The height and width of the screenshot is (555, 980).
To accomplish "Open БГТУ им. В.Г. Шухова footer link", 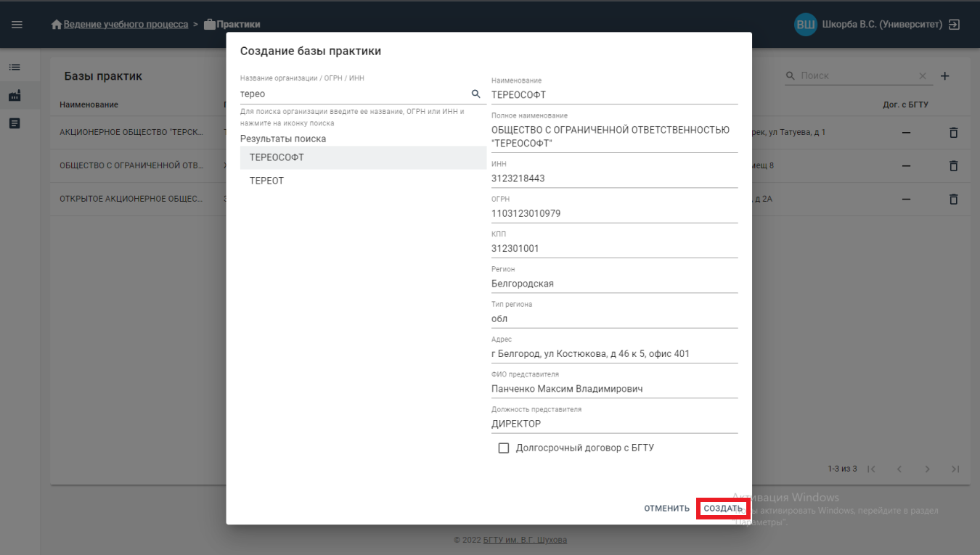I will tap(525, 540).
